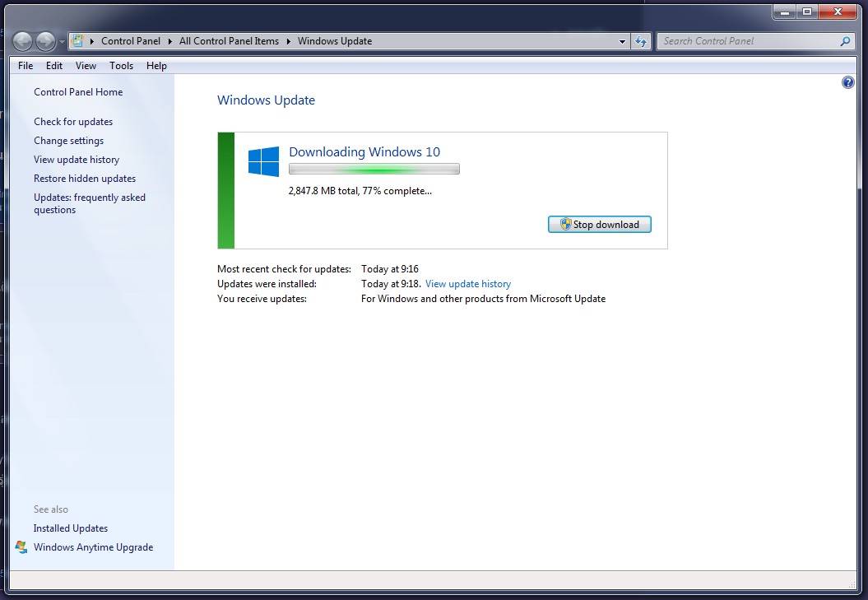Close the Windows Update window
Viewport: 868px width, 600px height.
838,12
